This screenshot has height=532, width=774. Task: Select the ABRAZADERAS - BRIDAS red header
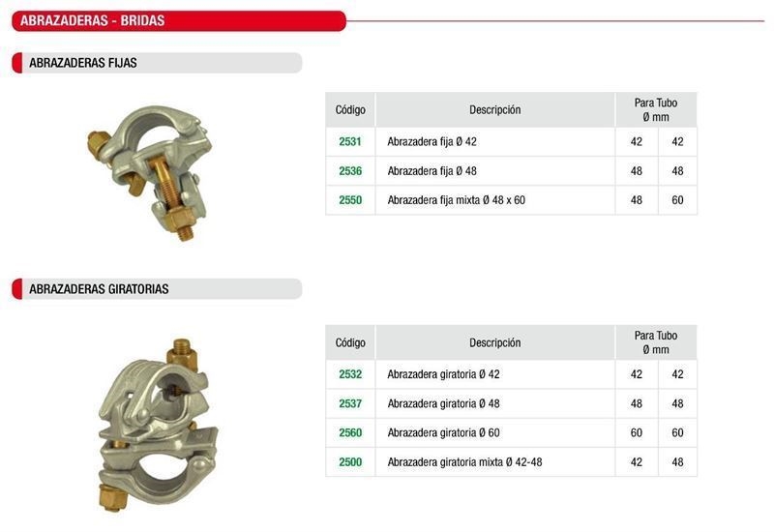coord(179,20)
